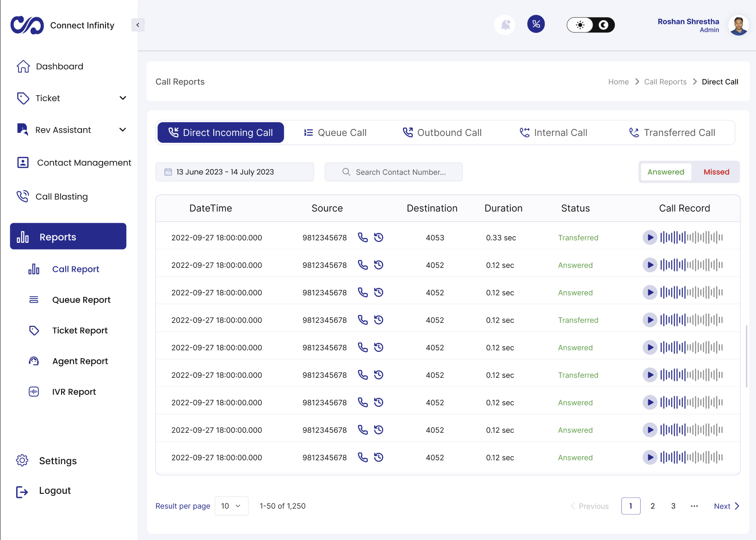Play the recording in the second table row
The image size is (756, 540).
pyautogui.click(x=650, y=265)
